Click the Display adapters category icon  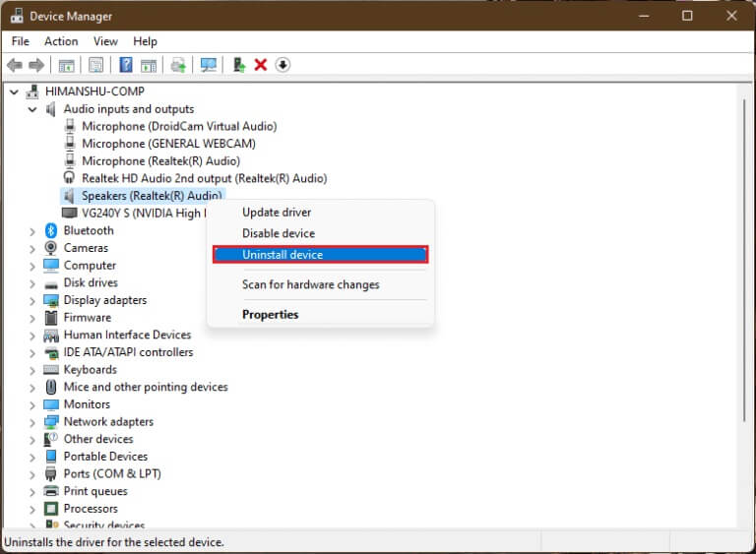(51, 300)
